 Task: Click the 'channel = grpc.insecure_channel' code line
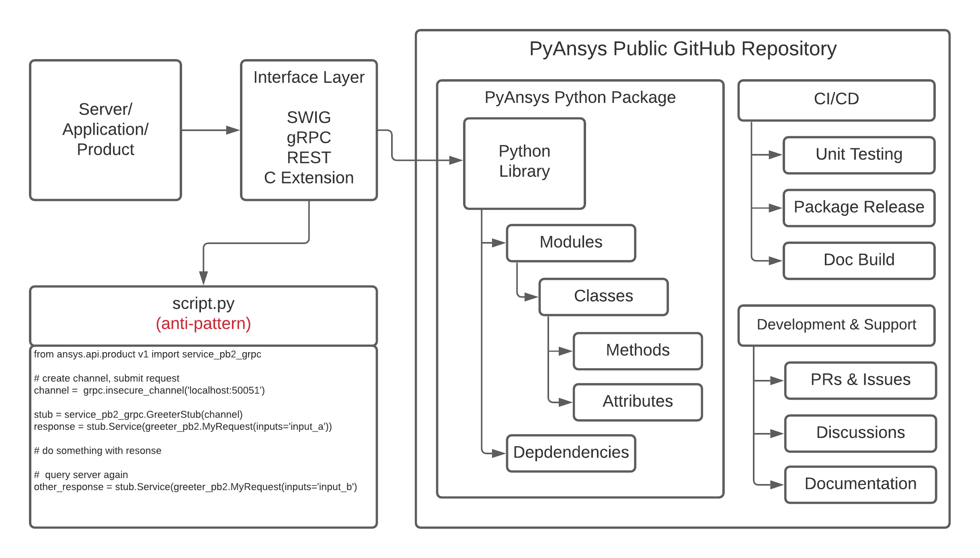click(x=149, y=390)
